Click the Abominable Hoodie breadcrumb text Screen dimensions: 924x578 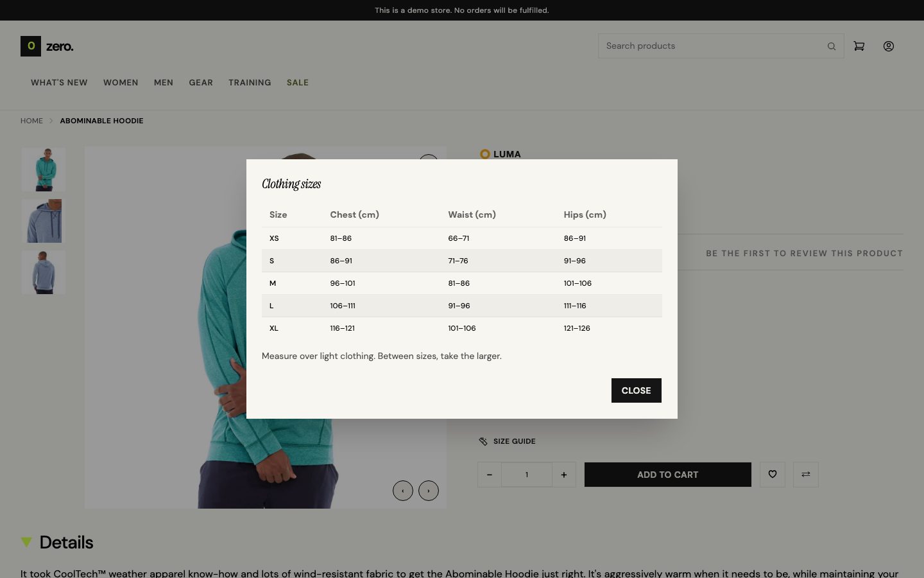[101, 121]
